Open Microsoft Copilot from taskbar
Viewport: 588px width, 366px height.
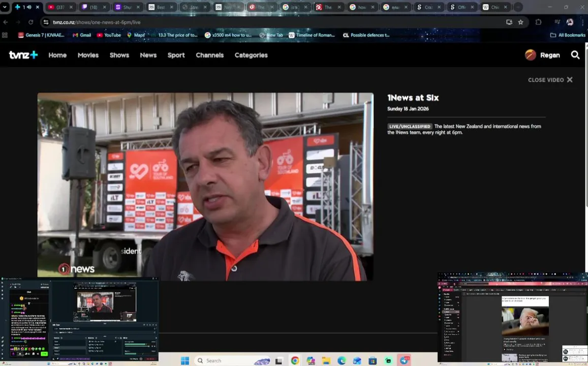coord(311,361)
